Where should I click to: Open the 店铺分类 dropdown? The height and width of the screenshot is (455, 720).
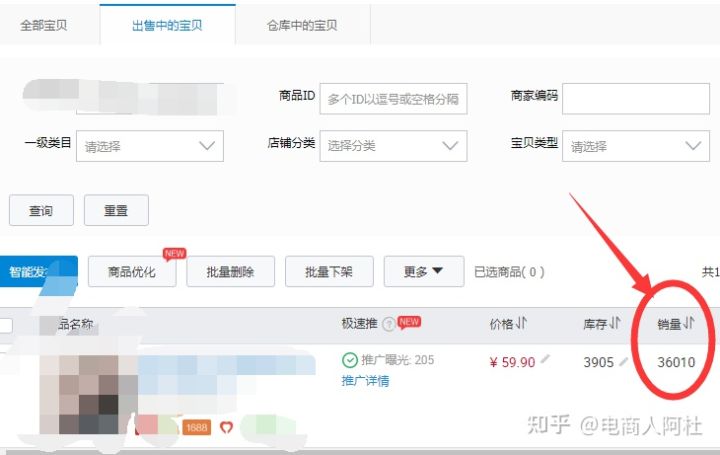coord(394,146)
